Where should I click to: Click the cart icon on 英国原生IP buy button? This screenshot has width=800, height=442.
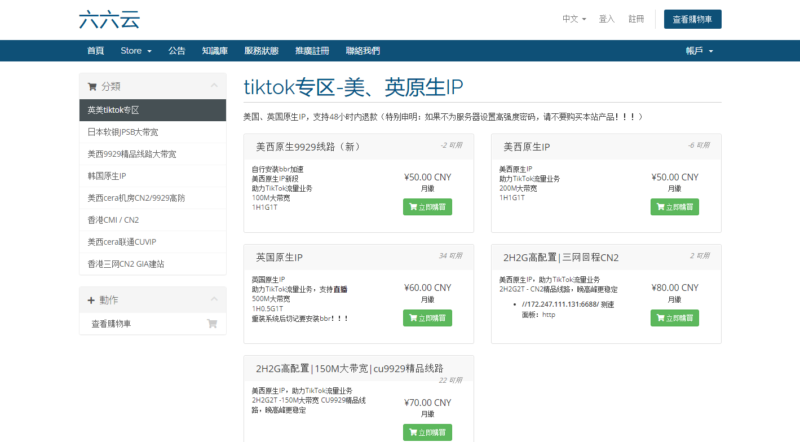pyautogui.click(x=412, y=317)
